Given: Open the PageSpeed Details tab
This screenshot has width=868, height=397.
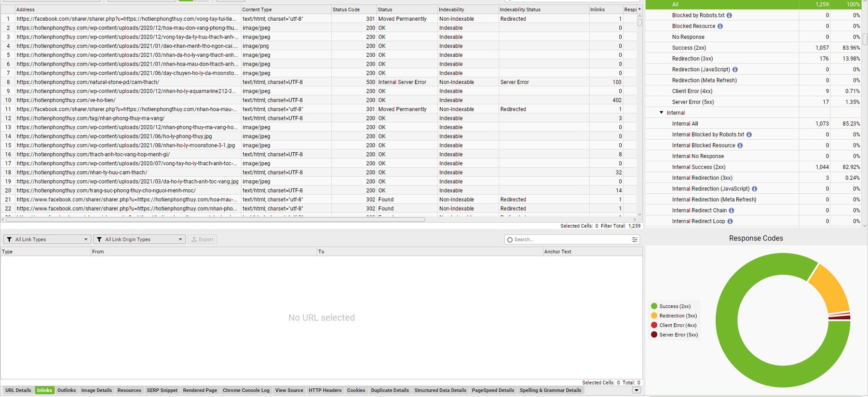Looking at the screenshot, I should coord(493,390).
